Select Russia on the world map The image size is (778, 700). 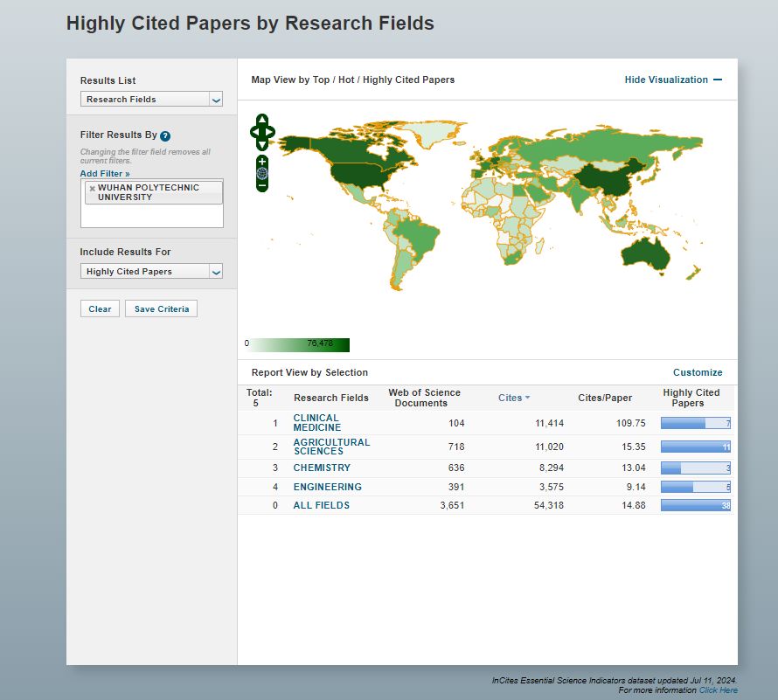595,145
